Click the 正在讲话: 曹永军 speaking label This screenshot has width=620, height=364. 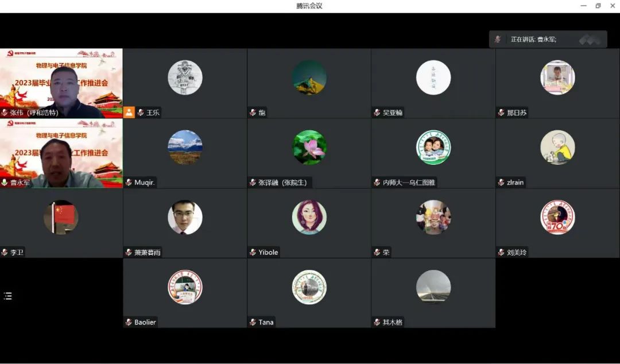point(533,40)
